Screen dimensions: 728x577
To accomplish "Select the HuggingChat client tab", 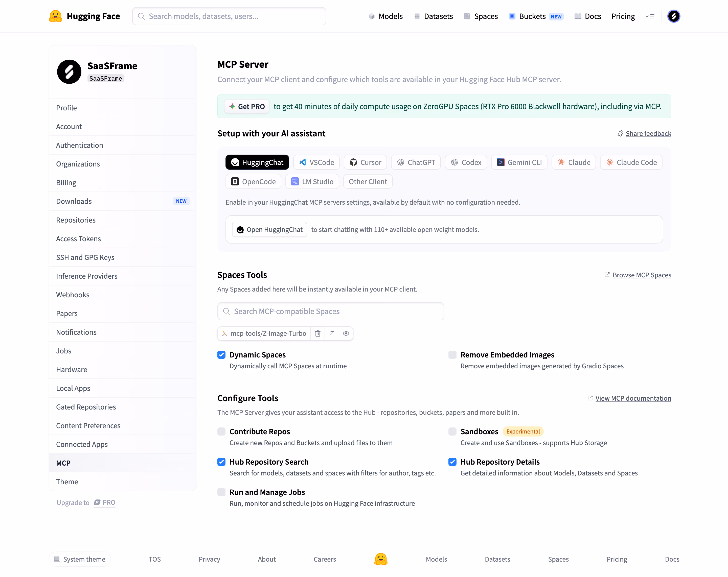I will (x=257, y=162).
